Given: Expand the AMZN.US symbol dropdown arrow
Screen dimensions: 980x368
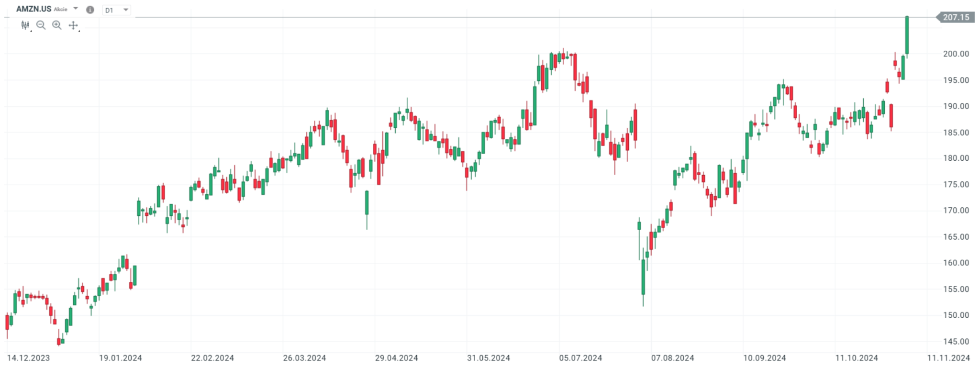Looking at the screenshot, I should pyautogui.click(x=76, y=9).
